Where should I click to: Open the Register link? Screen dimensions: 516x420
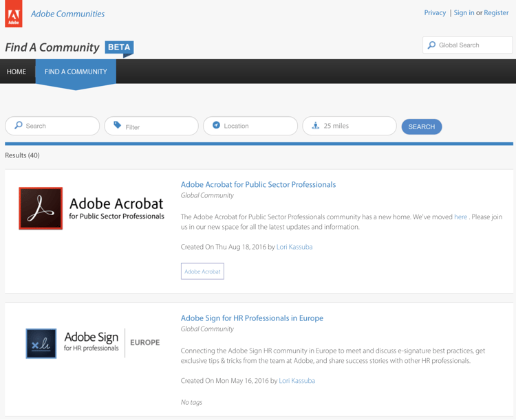coord(496,12)
